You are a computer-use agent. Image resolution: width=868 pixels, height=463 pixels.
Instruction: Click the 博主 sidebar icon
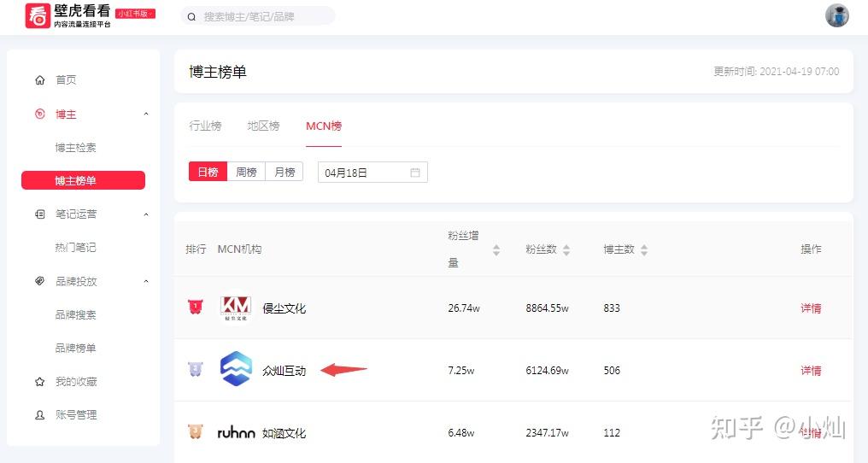[40, 114]
